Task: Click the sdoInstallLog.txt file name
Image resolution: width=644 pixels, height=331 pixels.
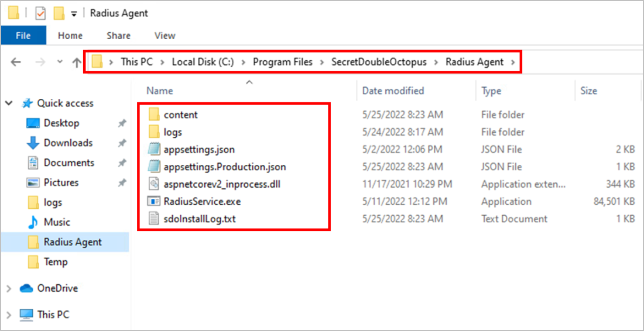Action: [200, 219]
